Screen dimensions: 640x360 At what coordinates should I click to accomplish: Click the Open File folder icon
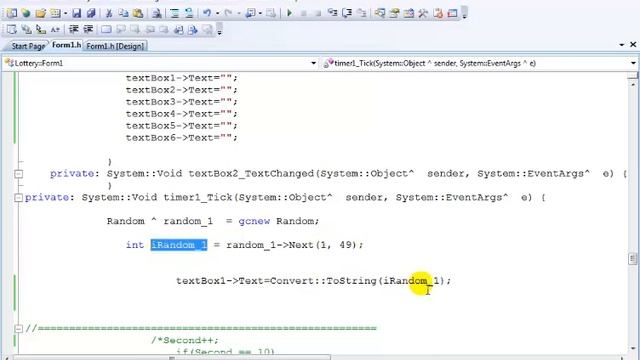pyautogui.click(x=40, y=13)
